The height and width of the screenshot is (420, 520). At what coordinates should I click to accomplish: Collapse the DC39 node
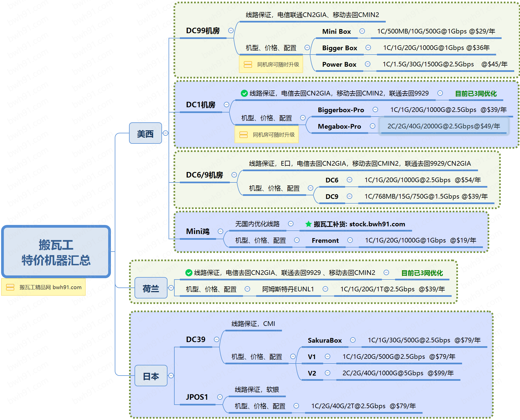(217, 339)
